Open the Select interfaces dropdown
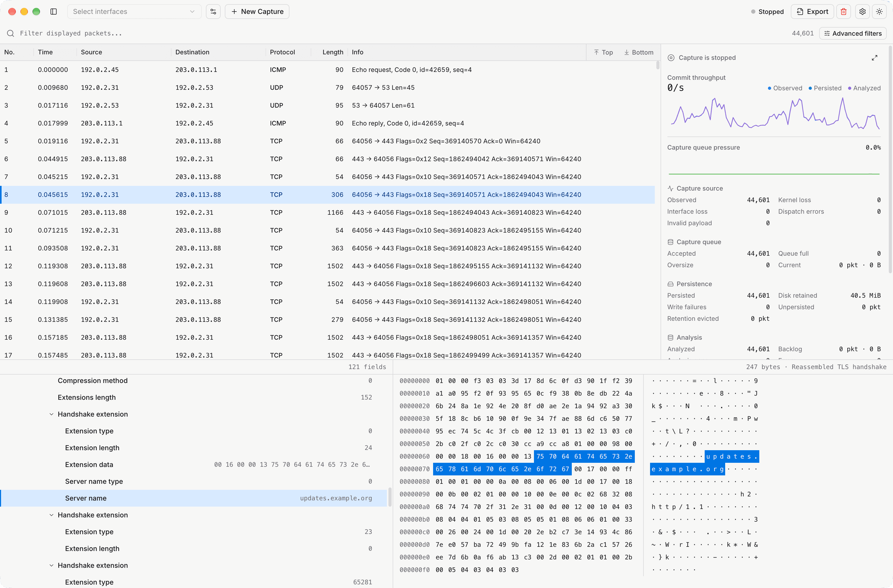The height and width of the screenshot is (588, 893). point(134,12)
